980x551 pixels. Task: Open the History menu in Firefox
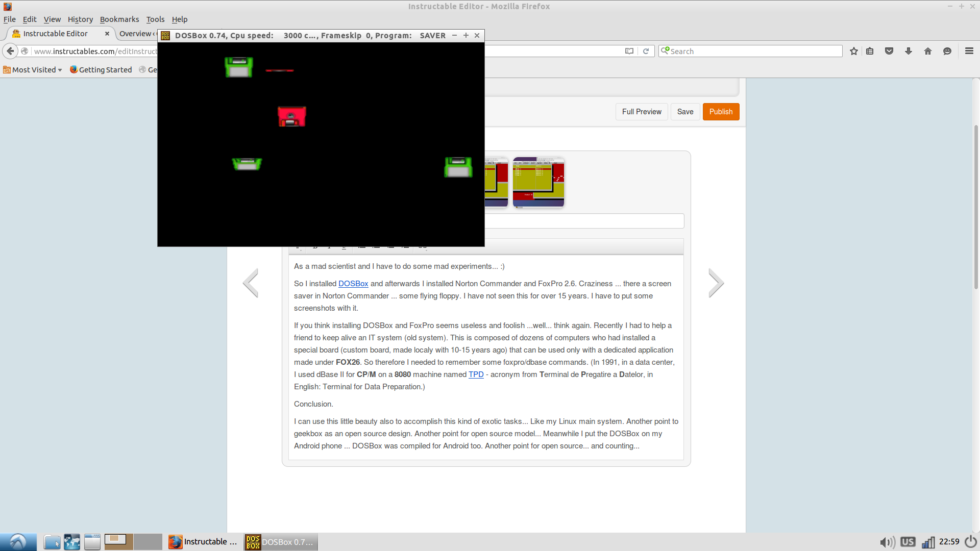coord(80,19)
